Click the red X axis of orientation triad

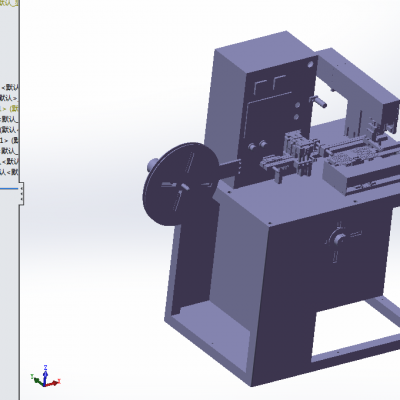coord(53,383)
